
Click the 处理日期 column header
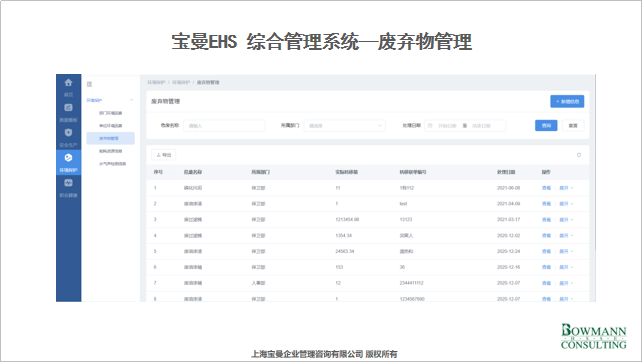point(506,172)
